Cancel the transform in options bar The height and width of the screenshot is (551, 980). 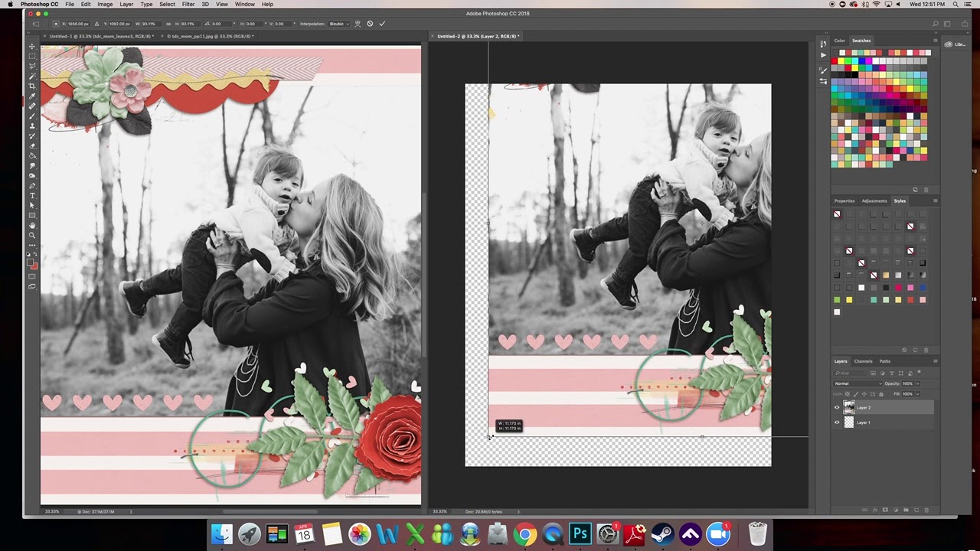[x=370, y=24]
